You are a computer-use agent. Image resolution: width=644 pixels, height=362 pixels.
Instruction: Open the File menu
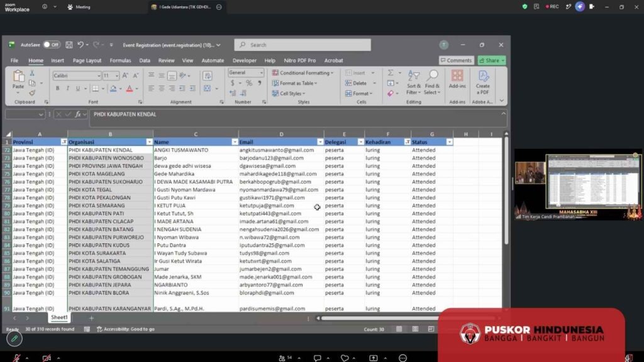click(14, 60)
